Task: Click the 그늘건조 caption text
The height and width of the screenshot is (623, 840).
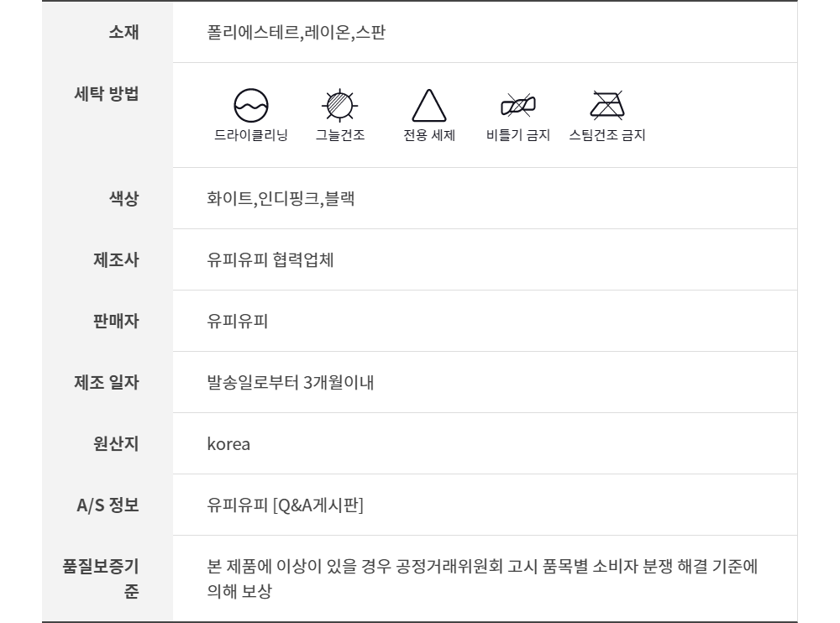Action: (x=340, y=135)
